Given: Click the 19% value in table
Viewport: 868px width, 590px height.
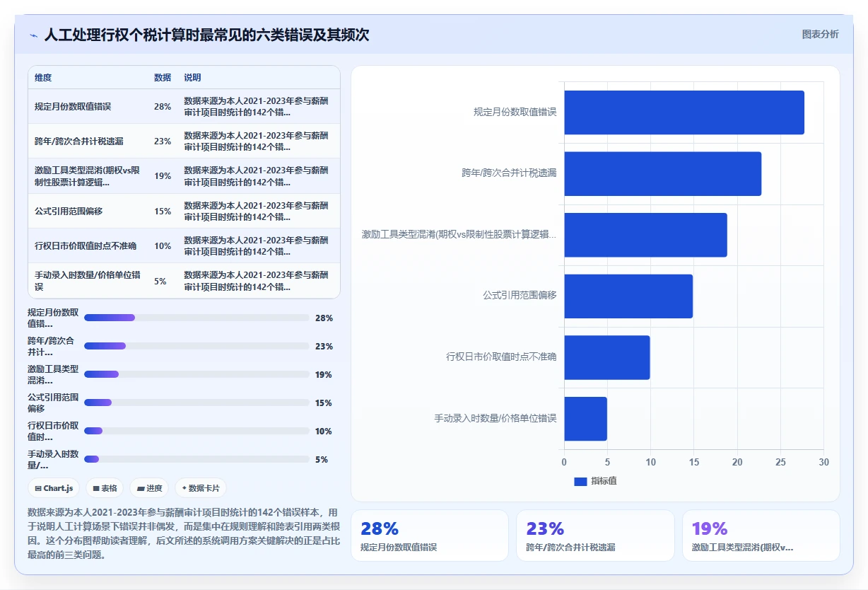Looking at the screenshot, I should coord(163,176).
